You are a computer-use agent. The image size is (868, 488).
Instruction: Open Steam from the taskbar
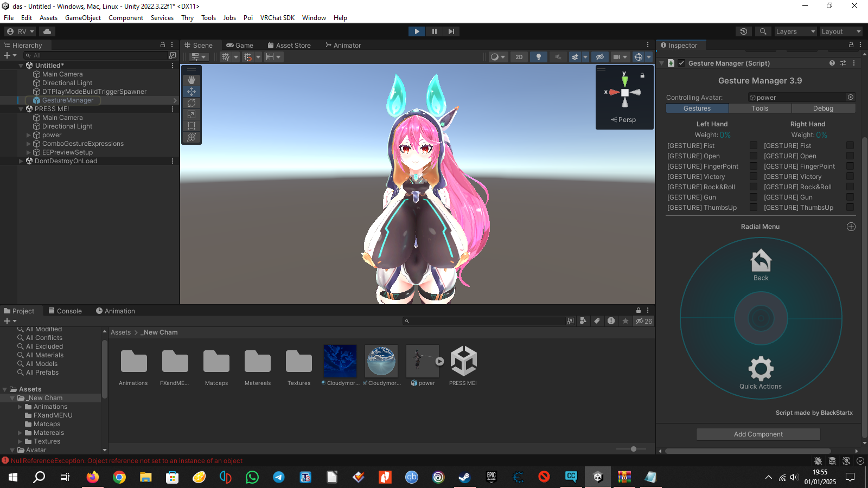coord(464,477)
